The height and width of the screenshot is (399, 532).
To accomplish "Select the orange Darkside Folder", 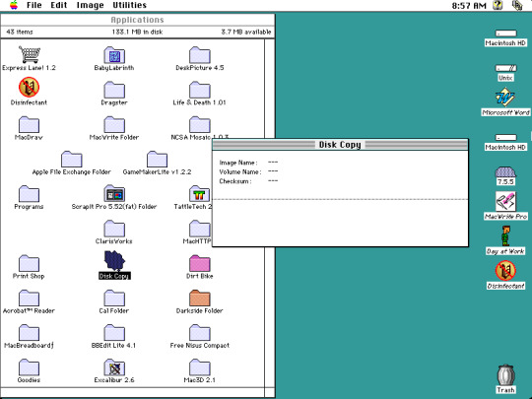I will click(199, 298).
